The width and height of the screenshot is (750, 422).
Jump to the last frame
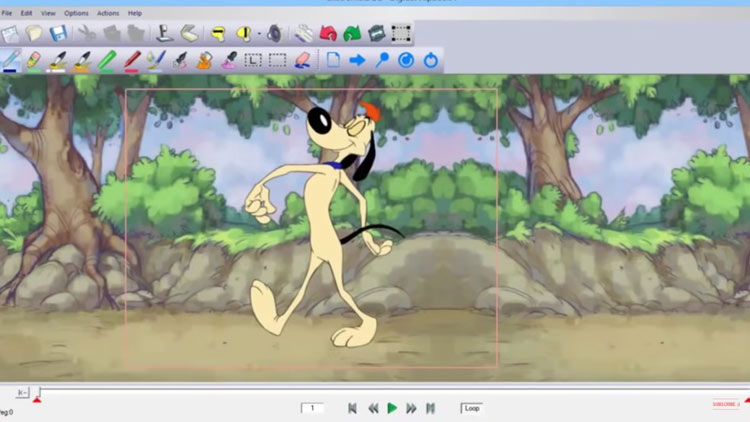pyautogui.click(x=430, y=408)
